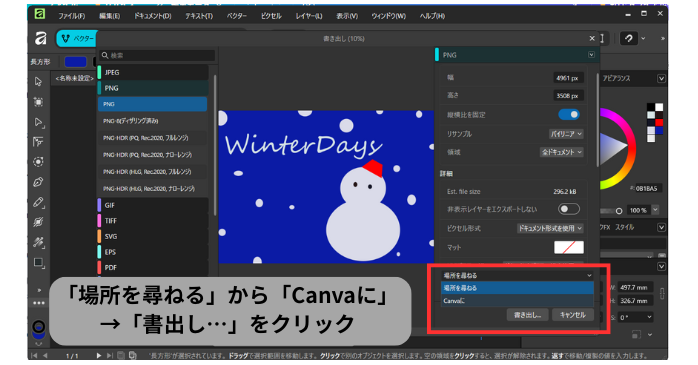698x365 pixels.
Task: Click the search magnifier icon in export list
Action: click(105, 55)
